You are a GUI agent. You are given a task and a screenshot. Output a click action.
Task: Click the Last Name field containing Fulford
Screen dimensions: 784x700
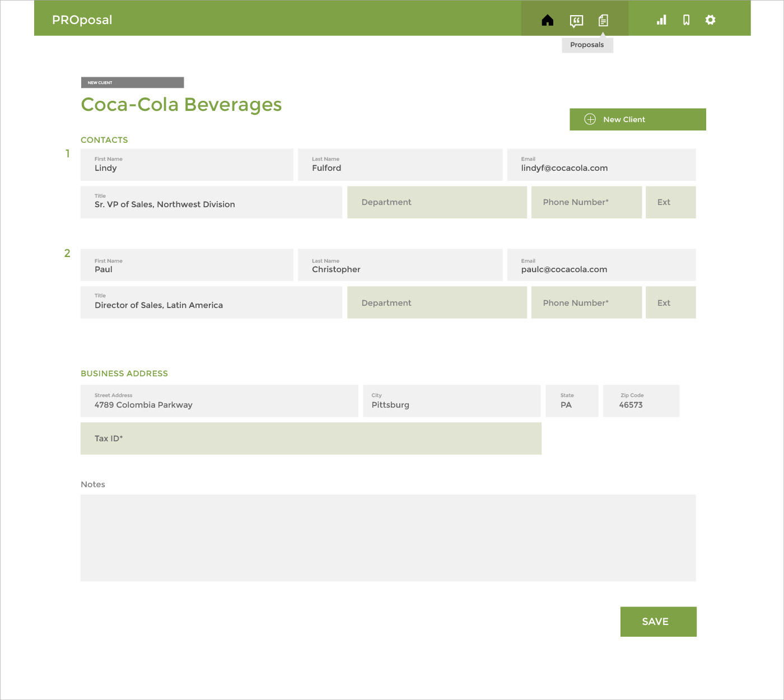pos(400,165)
